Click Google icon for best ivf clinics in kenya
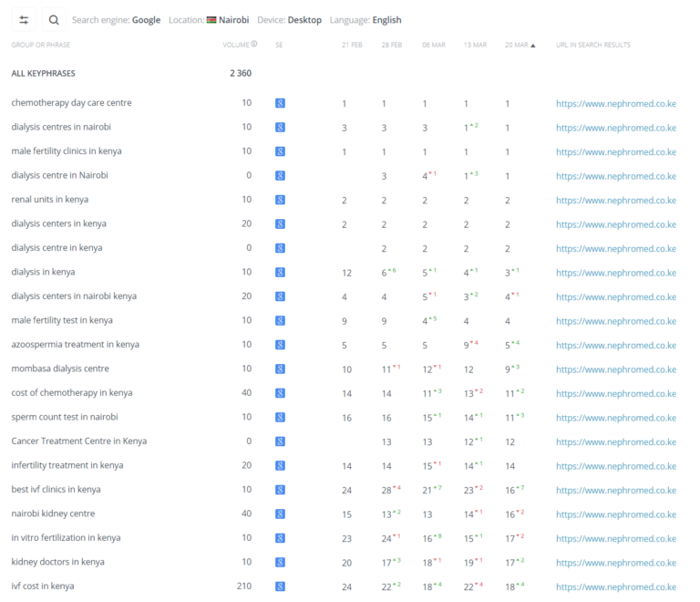Image resolution: width=700 pixels, height=602 pixels. click(280, 490)
